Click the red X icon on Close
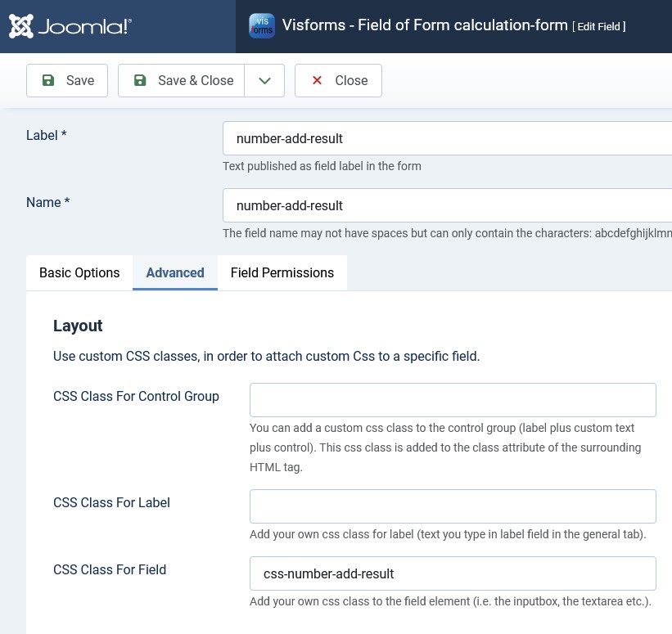The image size is (672, 634). tap(317, 80)
